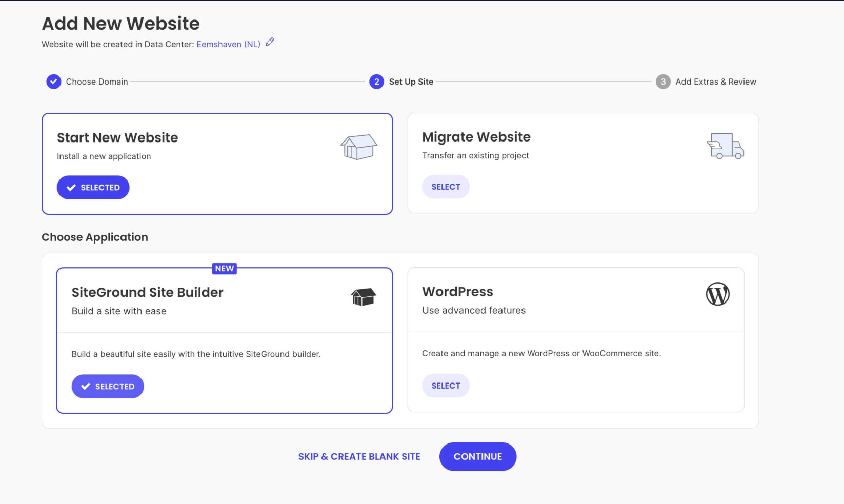
Task: Select the Migrate Website option
Action: click(446, 187)
